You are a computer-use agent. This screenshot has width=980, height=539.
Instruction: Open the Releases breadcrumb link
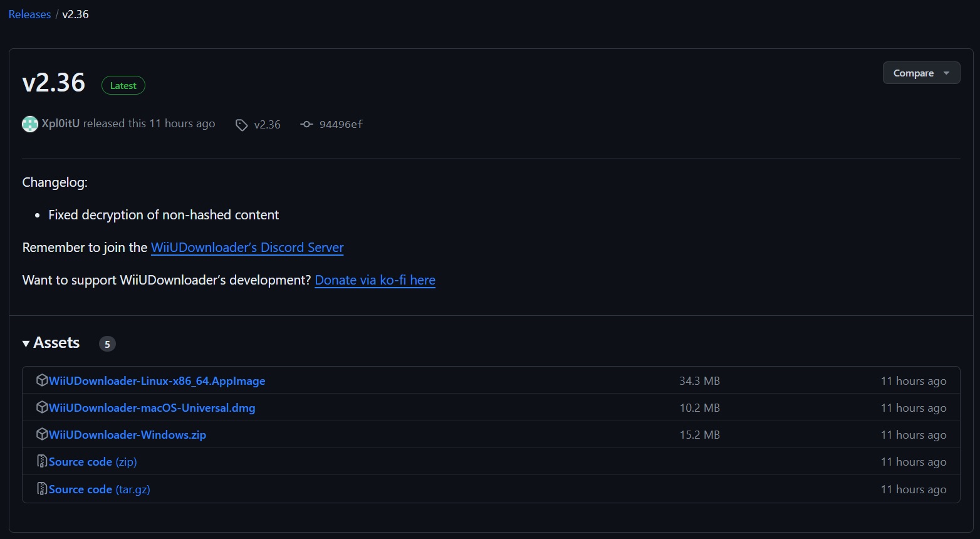click(29, 14)
